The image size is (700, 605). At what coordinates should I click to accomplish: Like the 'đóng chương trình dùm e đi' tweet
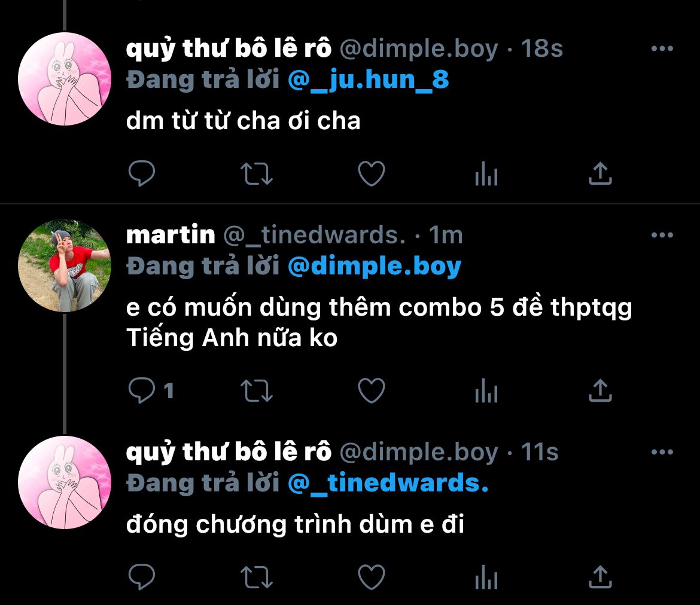[x=372, y=577]
